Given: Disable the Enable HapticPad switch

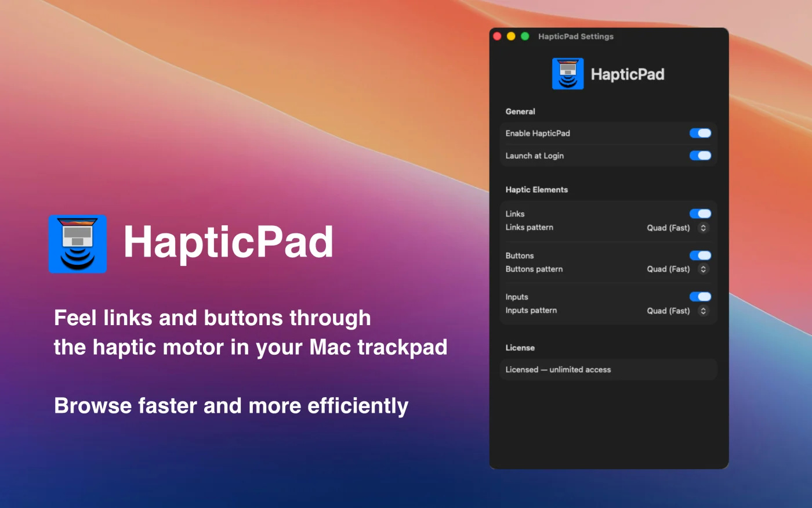Looking at the screenshot, I should (x=700, y=133).
